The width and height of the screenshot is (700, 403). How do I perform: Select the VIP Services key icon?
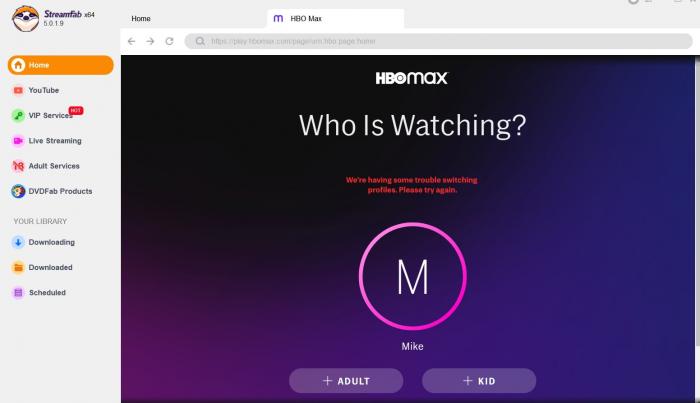pyautogui.click(x=18, y=116)
